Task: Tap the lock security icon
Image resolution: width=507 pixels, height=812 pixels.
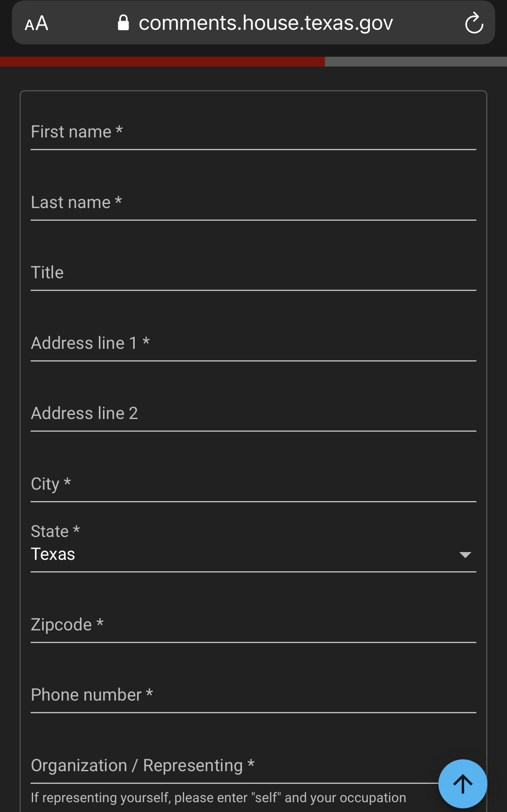Action: click(123, 23)
